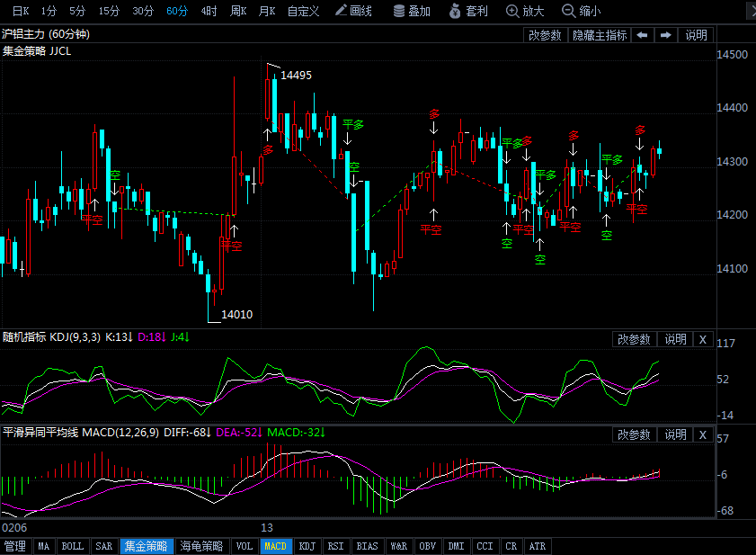Open 改参数 in the KDJ panel
The height and width of the screenshot is (555, 756).
click(634, 339)
